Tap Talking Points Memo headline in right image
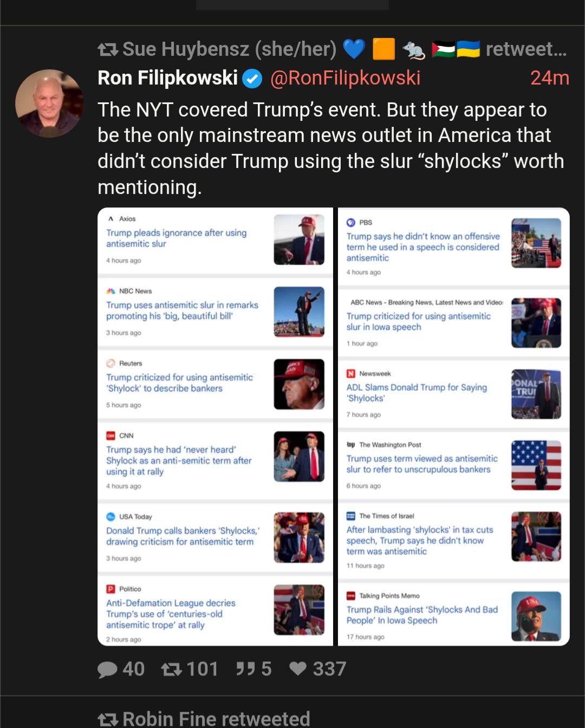The height and width of the screenshot is (728, 585). pos(422,615)
